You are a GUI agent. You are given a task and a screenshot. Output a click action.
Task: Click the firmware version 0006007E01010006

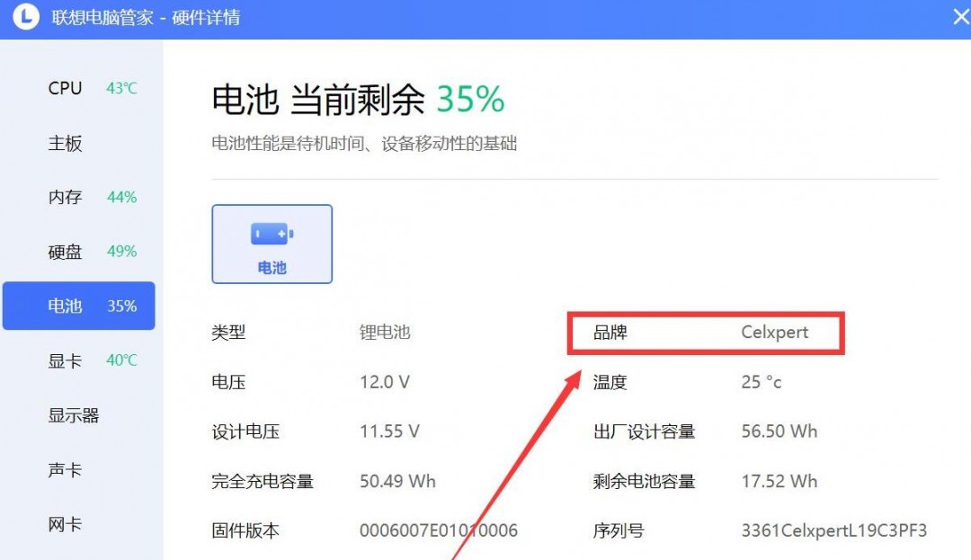438,530
